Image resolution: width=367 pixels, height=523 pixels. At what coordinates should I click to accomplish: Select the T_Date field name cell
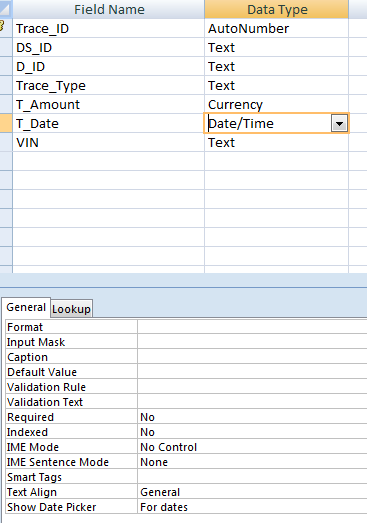coord(109,123)
